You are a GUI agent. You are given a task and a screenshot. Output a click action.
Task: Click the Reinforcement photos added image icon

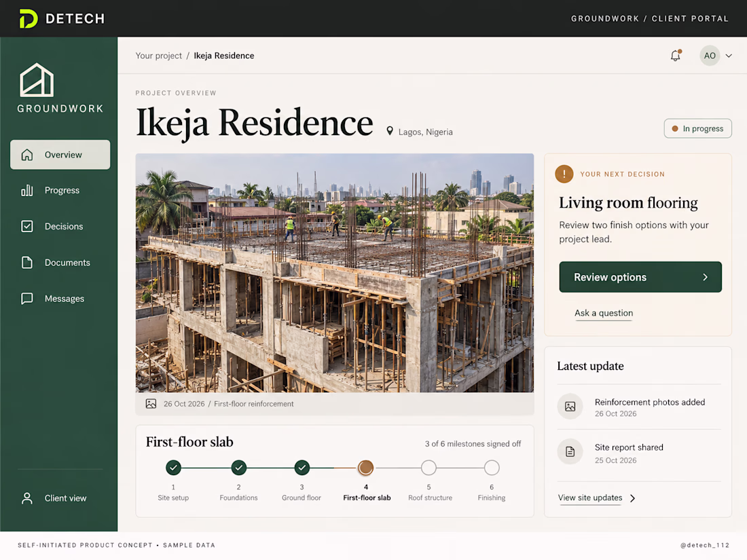pos(570,406)
